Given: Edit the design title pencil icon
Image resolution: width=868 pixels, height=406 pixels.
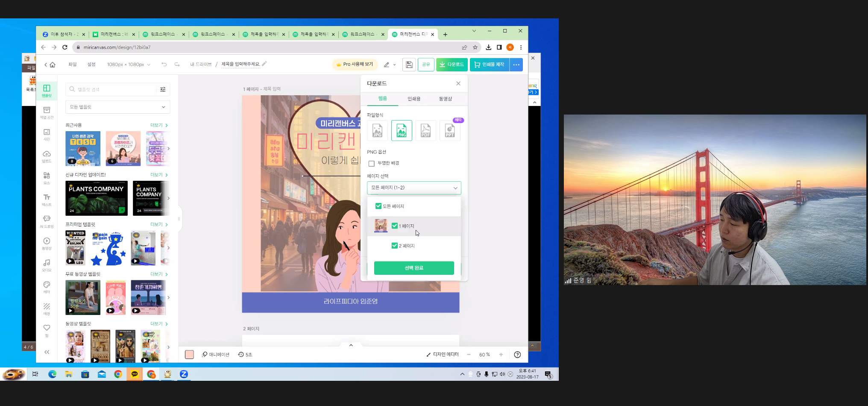Looking at the screenshot, I should click(264, 64).
